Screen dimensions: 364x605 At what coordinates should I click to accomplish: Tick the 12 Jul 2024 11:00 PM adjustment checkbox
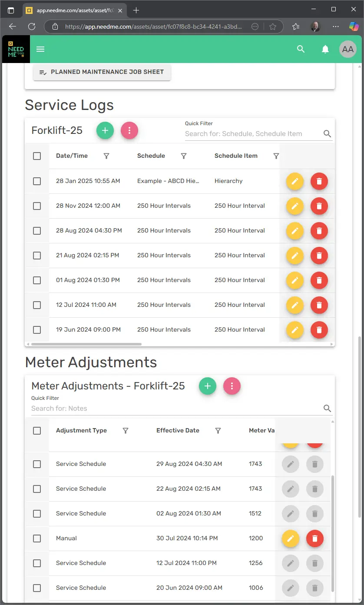(37, 563)
